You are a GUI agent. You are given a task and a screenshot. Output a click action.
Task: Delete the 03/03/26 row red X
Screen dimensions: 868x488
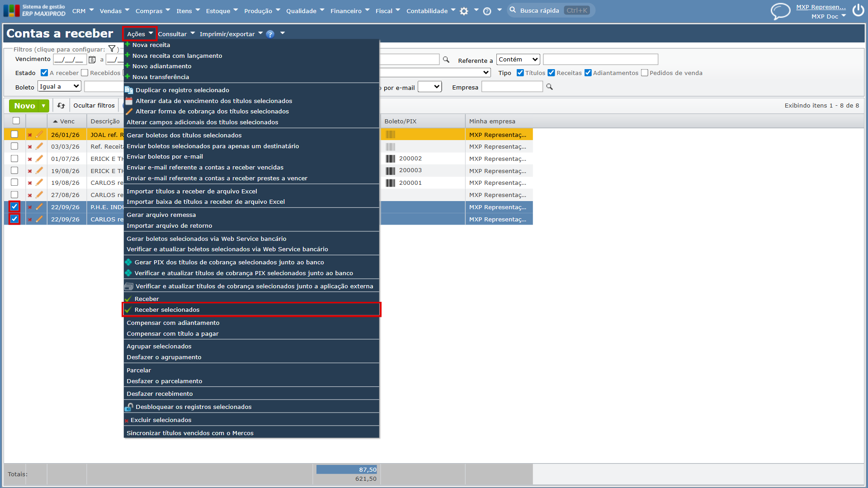30,147
